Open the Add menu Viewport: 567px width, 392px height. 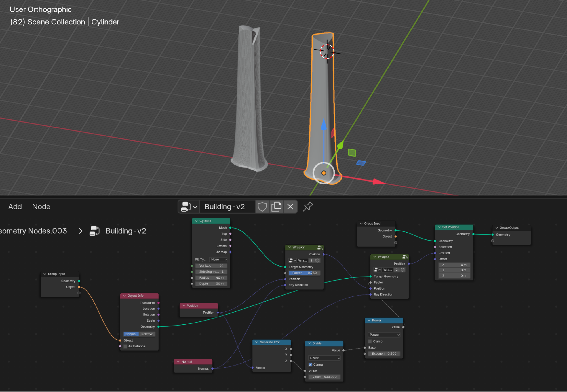pyautogui.click(x=15, y=207)
